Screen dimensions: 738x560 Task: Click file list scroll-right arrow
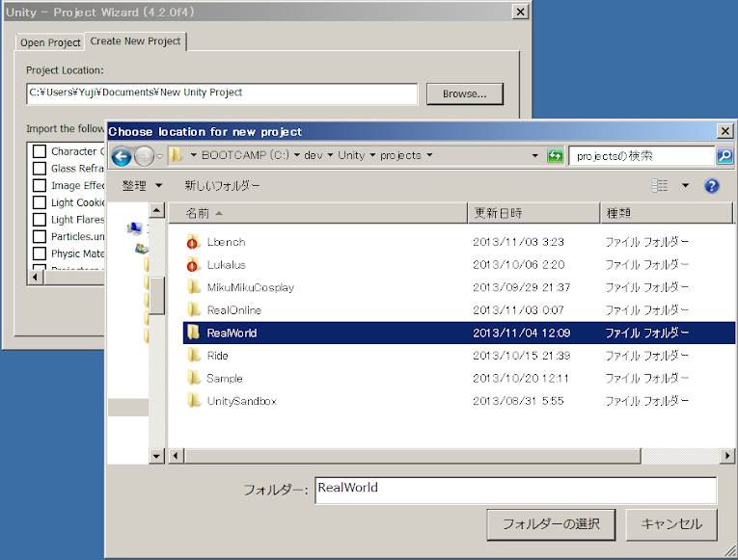pos(727,455)
